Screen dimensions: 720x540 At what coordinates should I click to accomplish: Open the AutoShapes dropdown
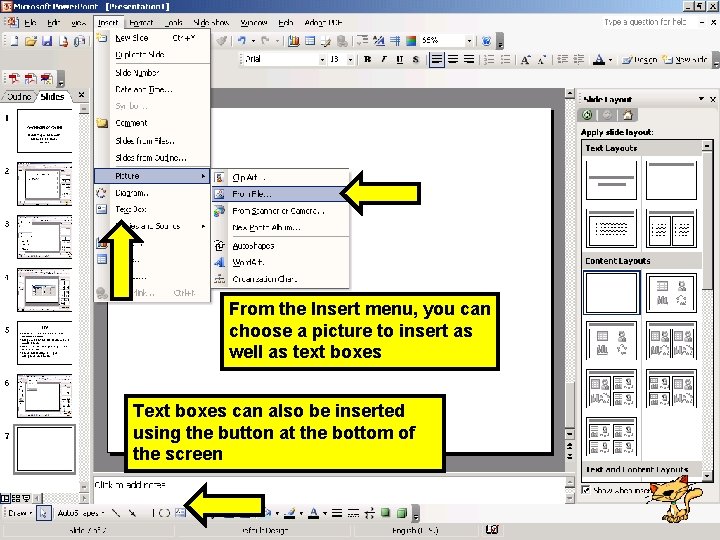pos(81,513)
